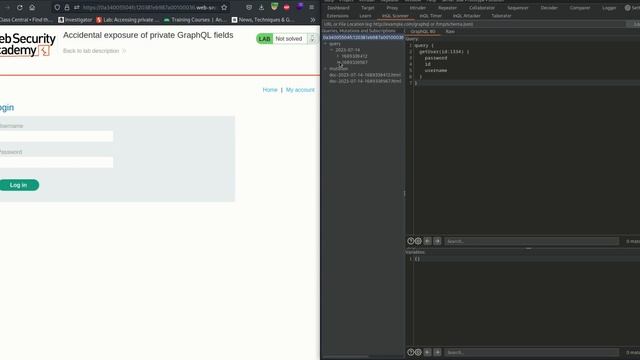Focus the Username input field
640x360 pixels.
tap(56, 136)
